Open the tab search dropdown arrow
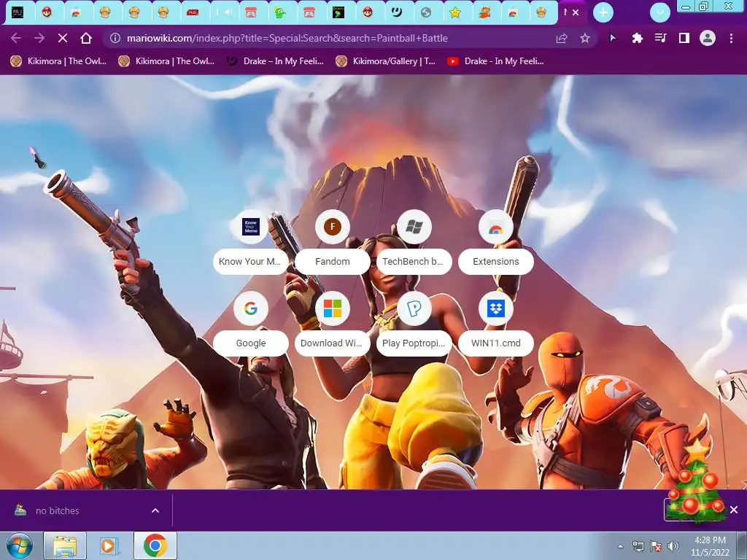The height and width of the screenshot is (560, 747). coord(659,13)
